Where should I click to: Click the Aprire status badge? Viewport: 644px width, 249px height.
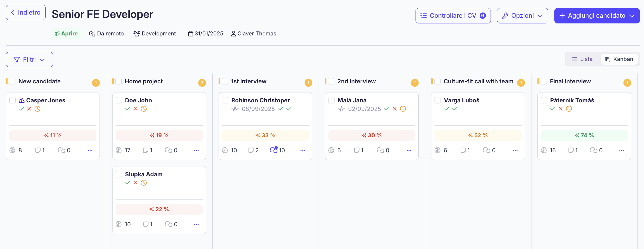click(x=66, y=34)
